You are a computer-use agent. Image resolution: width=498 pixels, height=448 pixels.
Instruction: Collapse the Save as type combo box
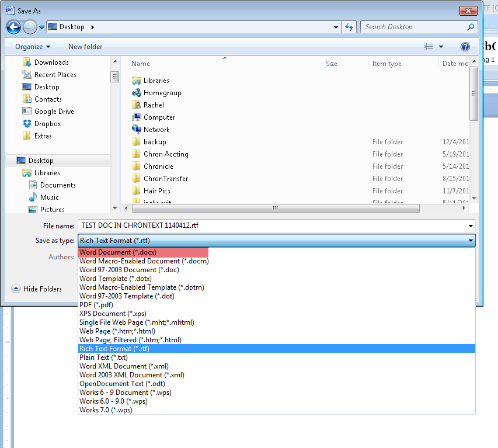coord(471,241)
